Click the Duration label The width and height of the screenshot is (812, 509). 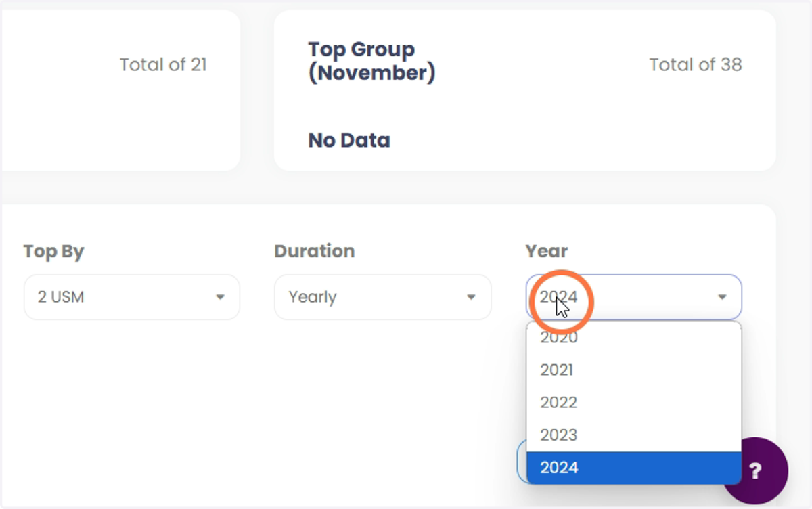315,251
